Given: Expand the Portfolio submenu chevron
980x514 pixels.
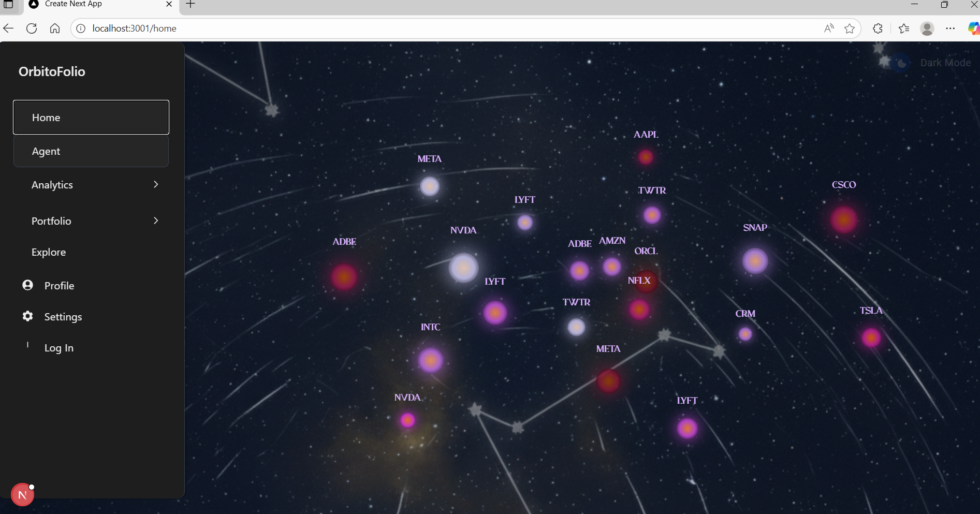Looking at the screenshot, I should pos(156,221).
